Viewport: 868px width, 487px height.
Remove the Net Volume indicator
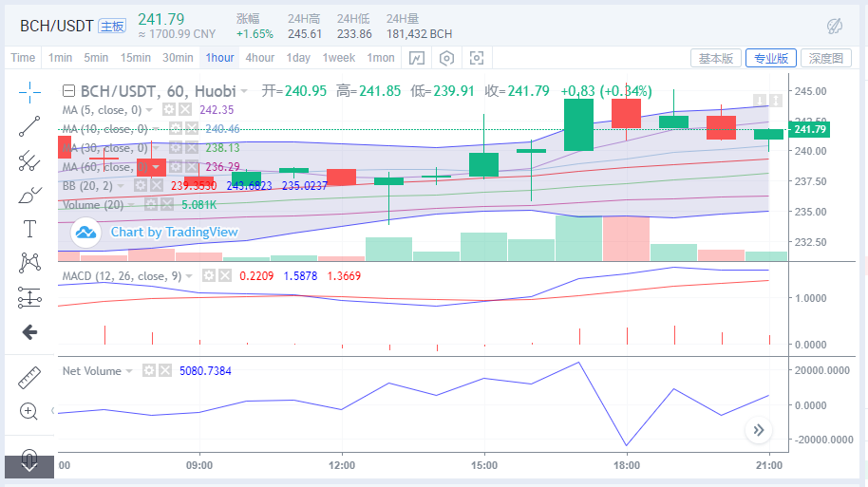(165, 370)
